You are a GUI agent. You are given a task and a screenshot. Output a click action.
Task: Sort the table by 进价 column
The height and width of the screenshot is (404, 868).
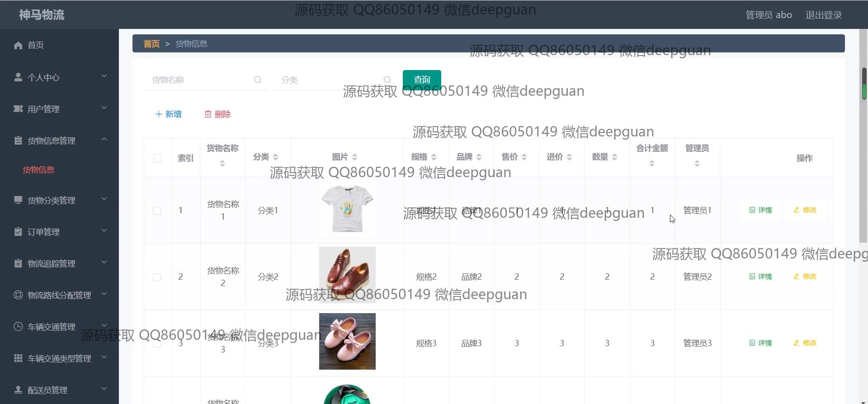(569, 157)
